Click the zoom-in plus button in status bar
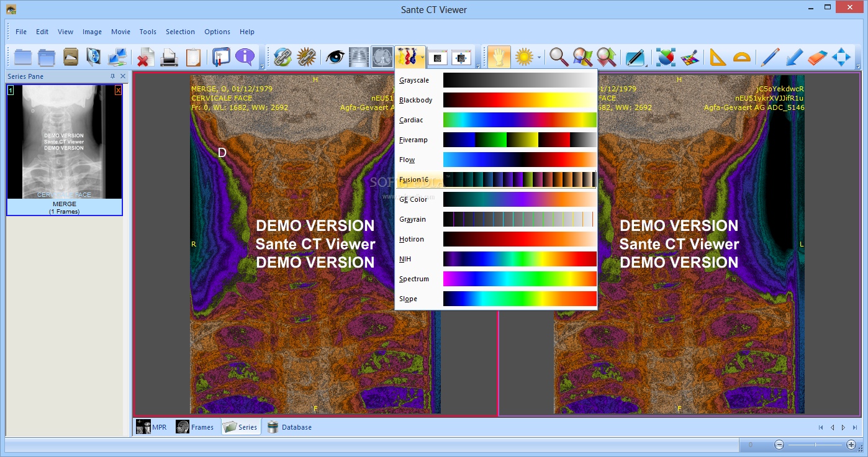Screen dimensions: 868x457 tap(851, 445)
